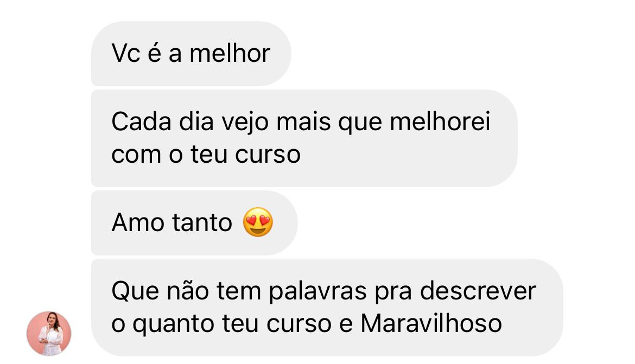Screen dimensions: 635x364
Task: Click the word "Maravilhoso" in the last message
Action: click(x=431, y=323)
